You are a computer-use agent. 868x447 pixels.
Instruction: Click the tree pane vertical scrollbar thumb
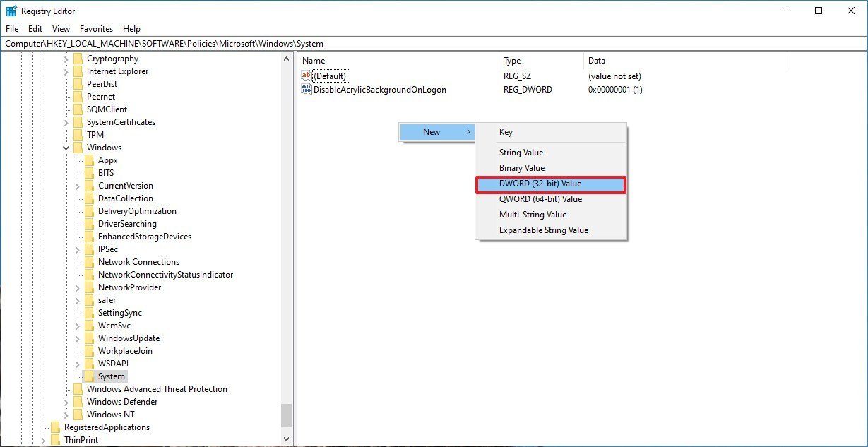tap(286, 415)
